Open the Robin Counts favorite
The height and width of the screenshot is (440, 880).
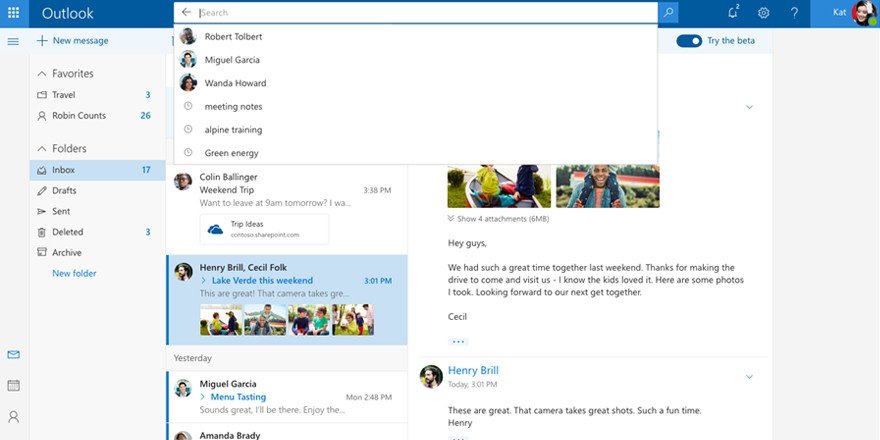pyautogui.click(x=97, y=116)
